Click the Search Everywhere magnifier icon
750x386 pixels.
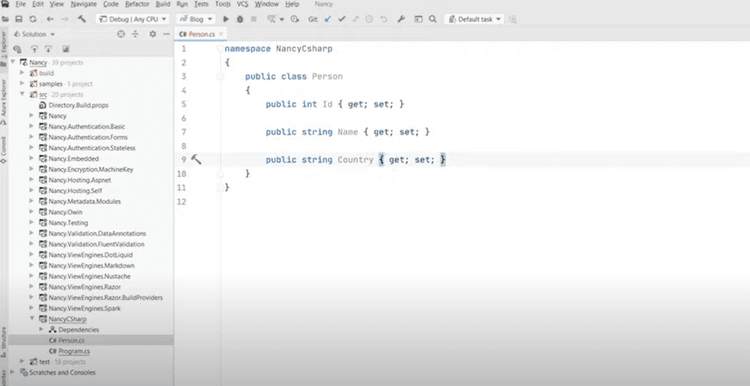click(432, 20)
